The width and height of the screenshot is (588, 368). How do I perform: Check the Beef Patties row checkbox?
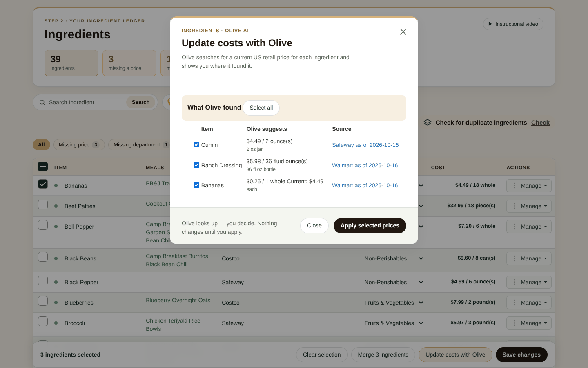pyautogui.click(x=43, y=204)
